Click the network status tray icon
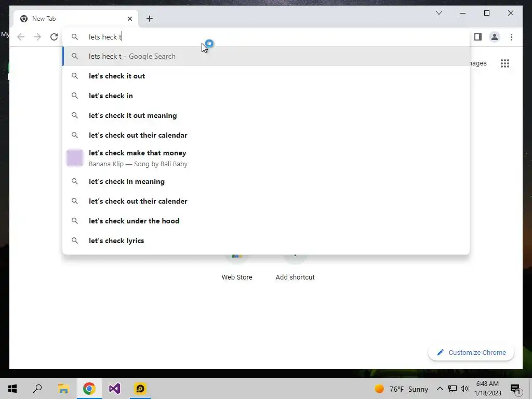Viewport: 532px width, 399px height. coord(453,389)
